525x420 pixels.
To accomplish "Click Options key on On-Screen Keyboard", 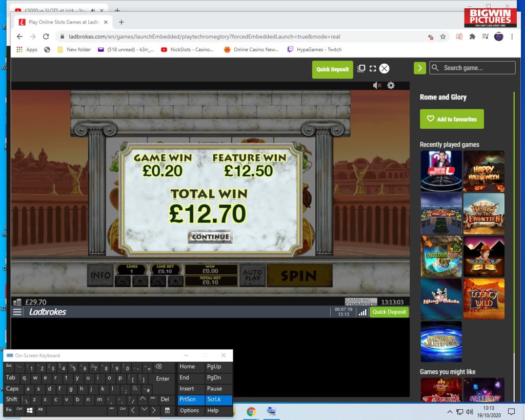I will [191, 410].
